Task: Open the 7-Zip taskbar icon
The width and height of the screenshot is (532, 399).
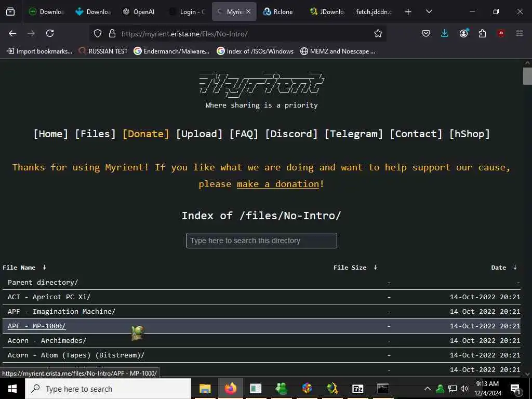Action: (357, 389)
